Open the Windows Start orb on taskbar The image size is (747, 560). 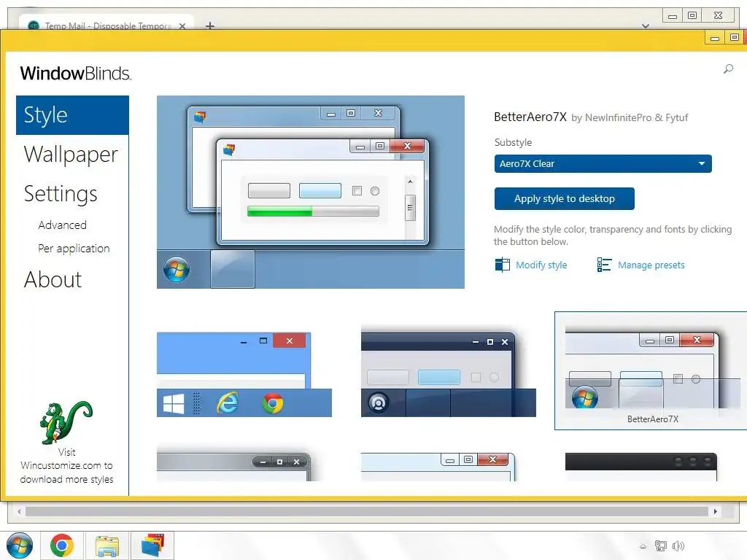[20, 545]
